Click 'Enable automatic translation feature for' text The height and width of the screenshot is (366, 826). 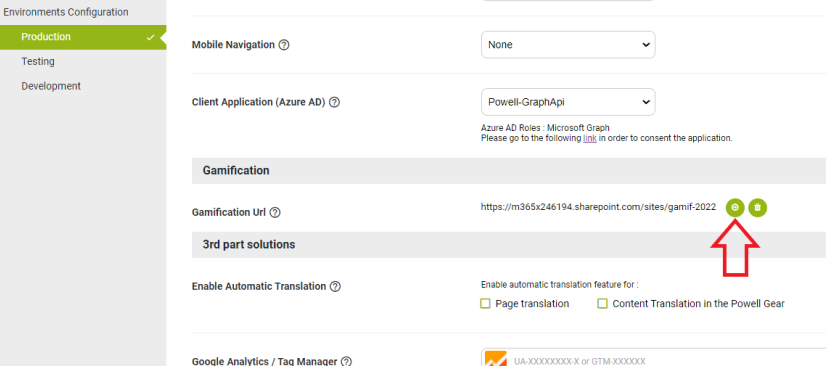559,285
